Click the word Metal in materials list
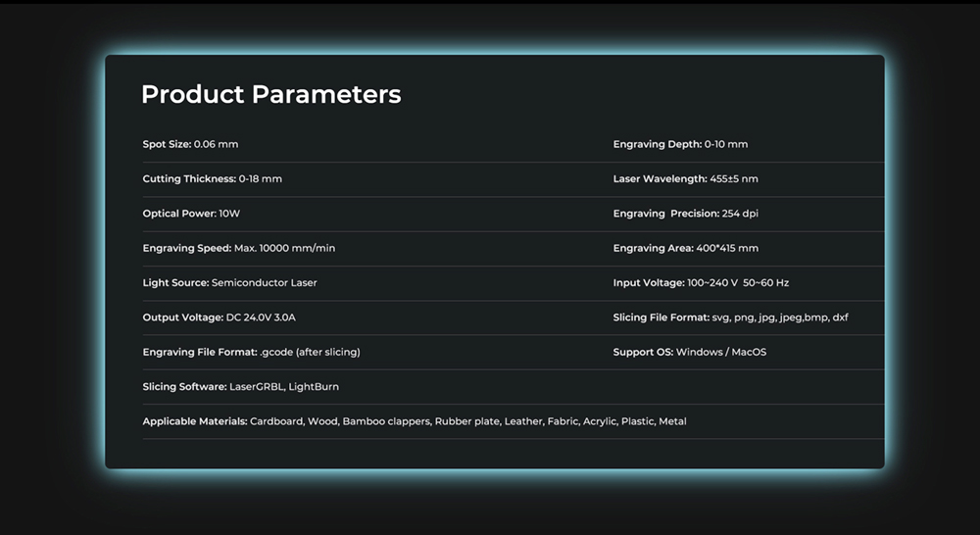Screen dimensions: 980x535 [672, 421]
